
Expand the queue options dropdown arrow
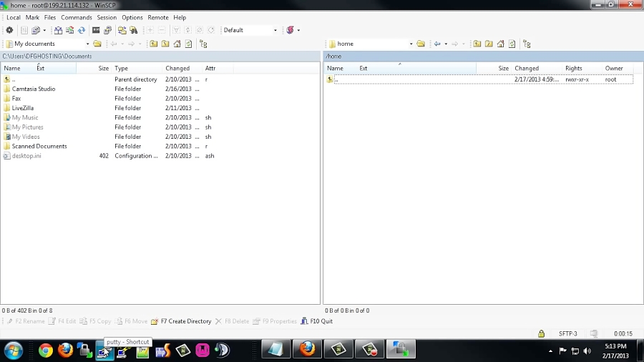[x=44, y=30]
